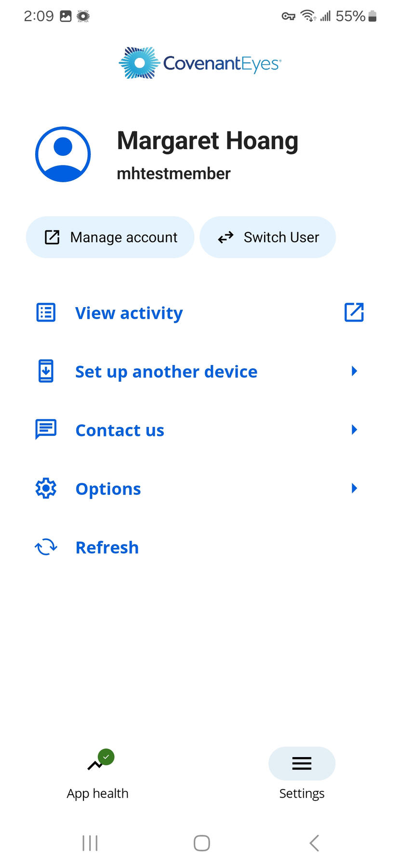Tap the View activity list icon
The width and height of the screenshot is (400, 868).
[x=46, y=312]
